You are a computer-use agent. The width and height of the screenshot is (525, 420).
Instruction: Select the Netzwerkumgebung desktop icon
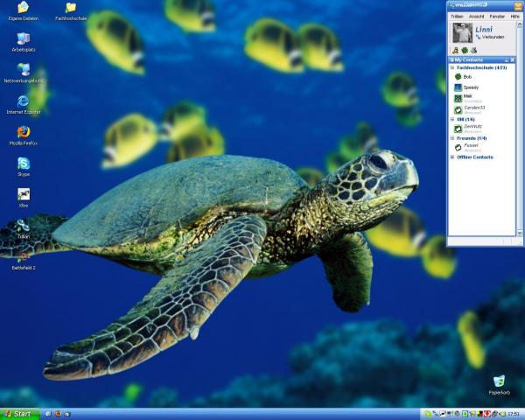[24, 73]
